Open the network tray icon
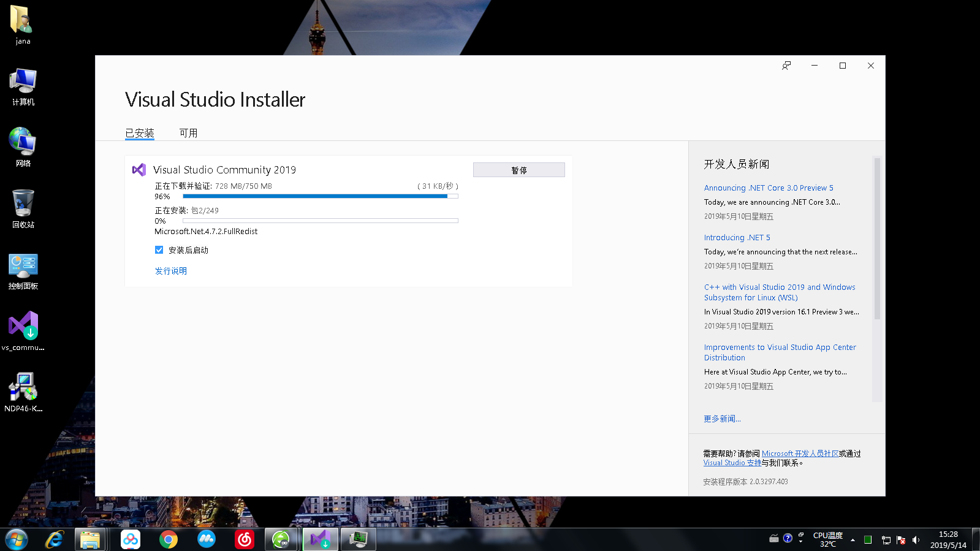 (x=886, y=540)
